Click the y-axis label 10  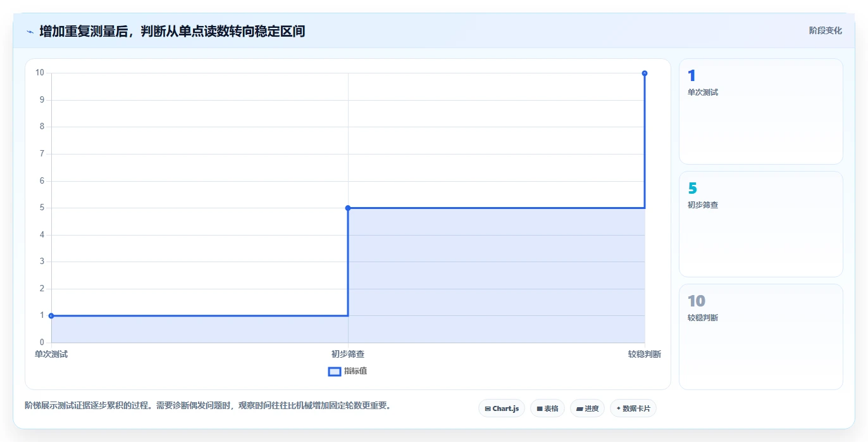click(40, 73)
